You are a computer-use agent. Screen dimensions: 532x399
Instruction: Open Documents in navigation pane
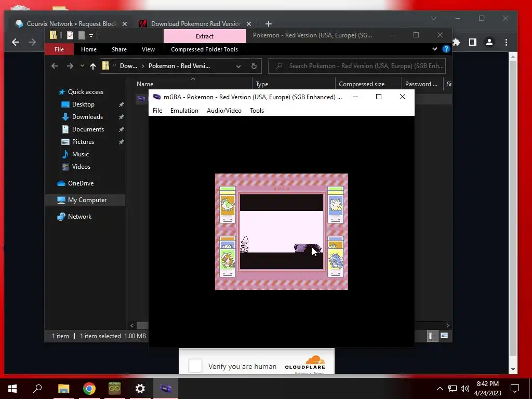[88, 129]
